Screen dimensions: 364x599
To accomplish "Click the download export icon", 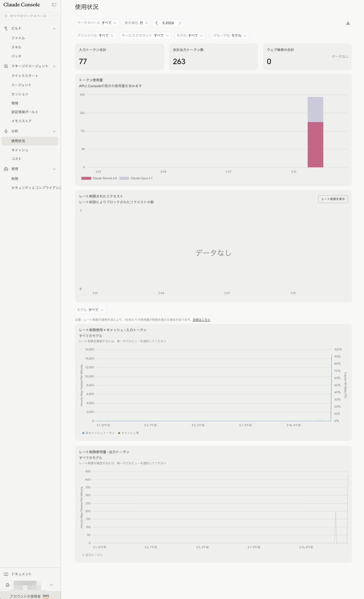I will 348,23.
